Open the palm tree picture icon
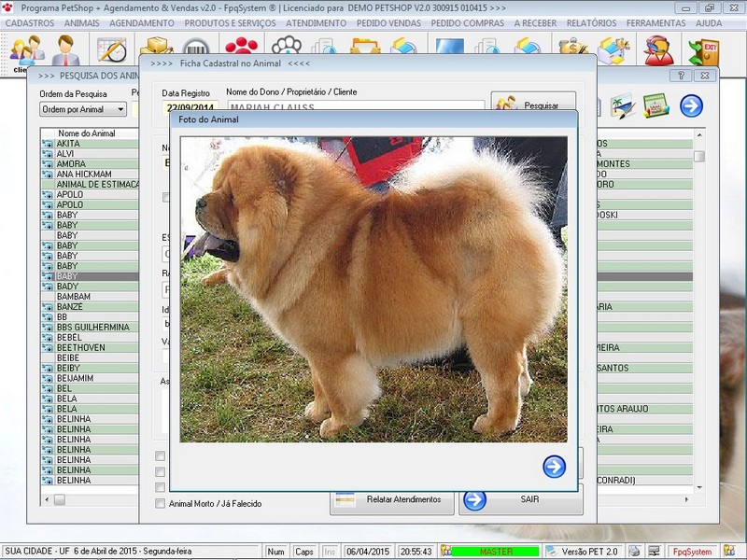The height and width of the screenshot is (560, 747). pyautogui.click(x=623, y=105)
